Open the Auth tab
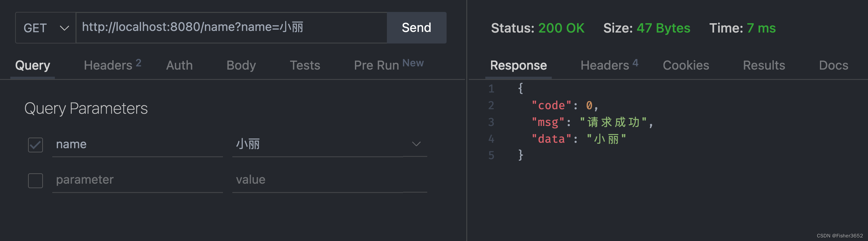The width and height of the screenshot is (868, 241). (179, 65)
